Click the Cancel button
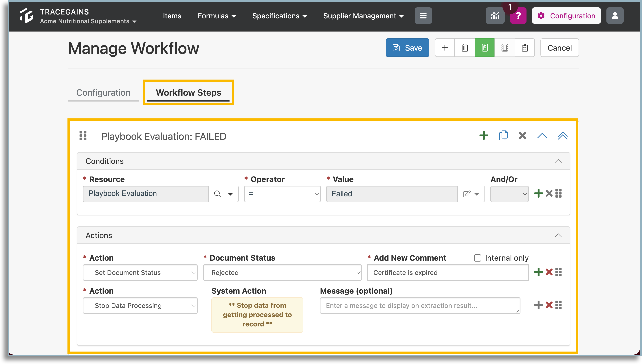Image resolution: width=642 pixels, height=364 pixels. pos(560,48)
